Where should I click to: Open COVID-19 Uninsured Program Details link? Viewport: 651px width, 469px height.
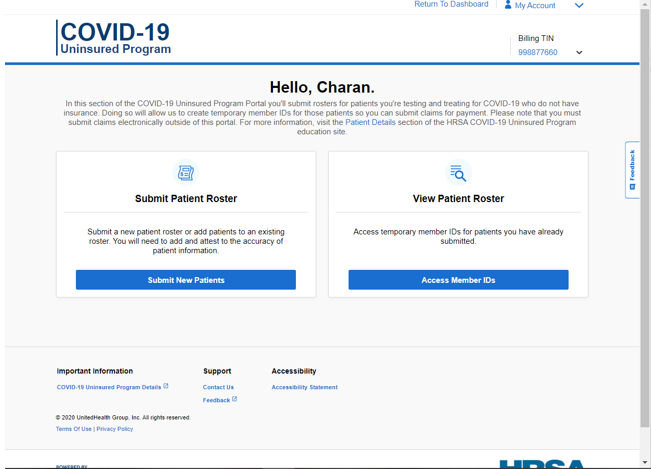[109, 387]
